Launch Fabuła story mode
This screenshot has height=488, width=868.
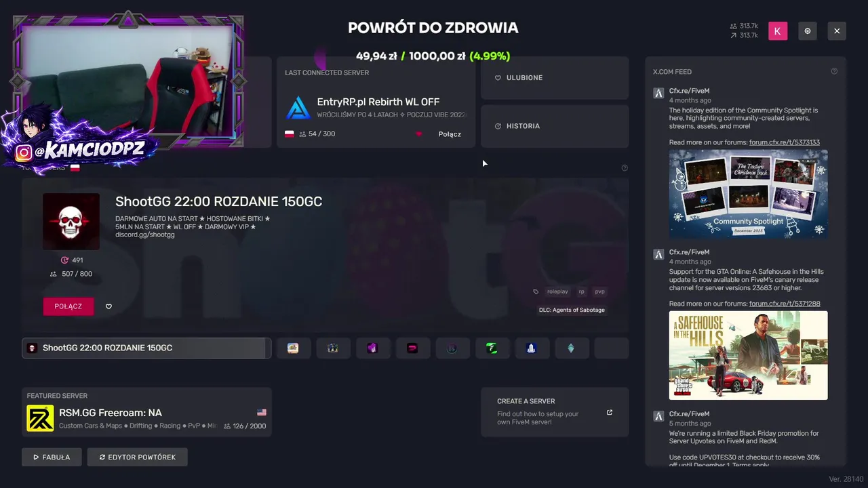[52, 457]
